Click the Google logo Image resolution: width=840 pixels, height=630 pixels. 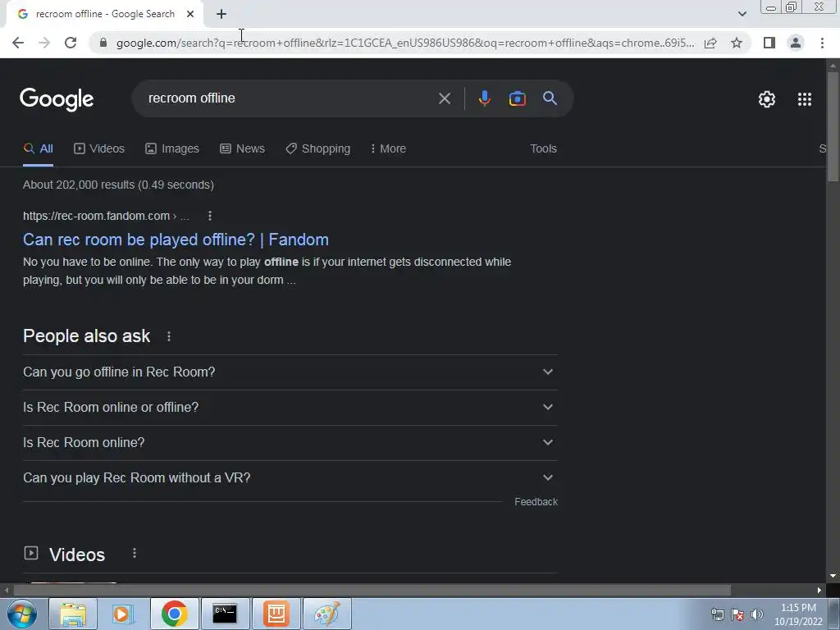tap(57, 99)
